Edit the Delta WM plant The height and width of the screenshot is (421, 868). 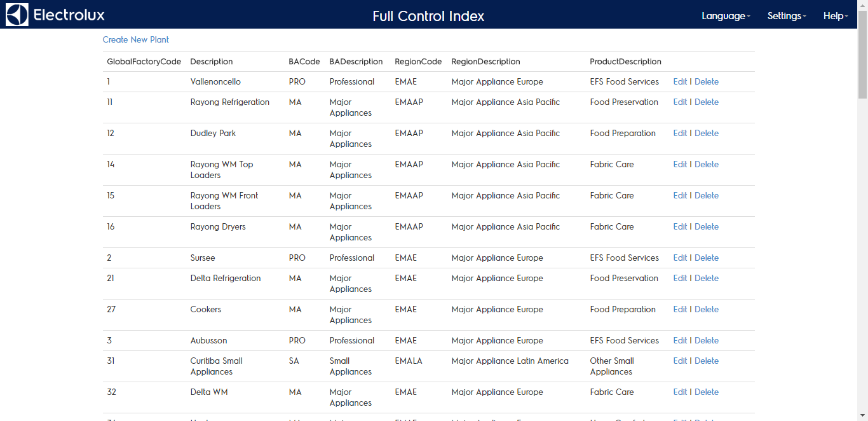(x=680, y=392)
